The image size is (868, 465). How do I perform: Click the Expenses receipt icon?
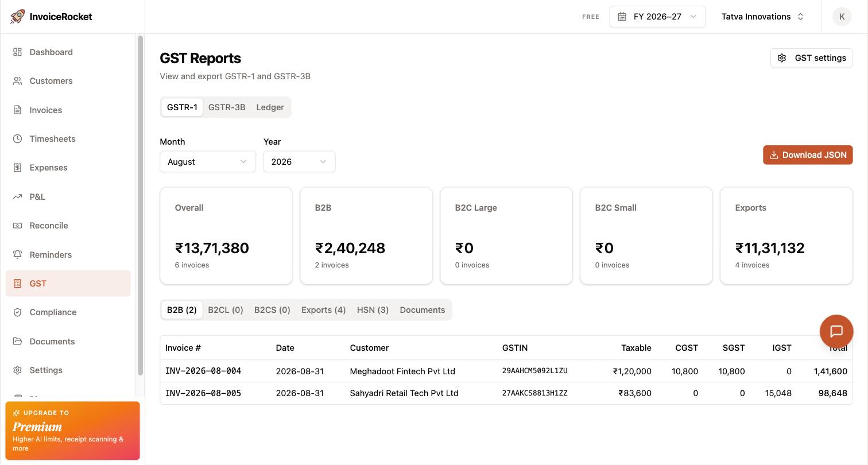(x=18, y=168)
